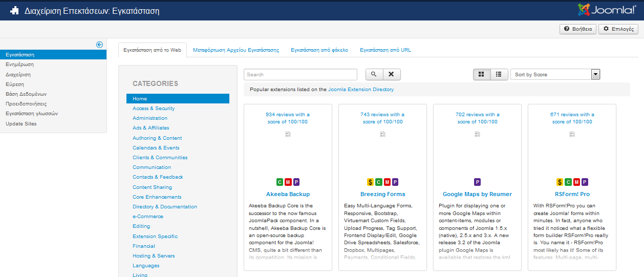Focus the Search input field
Image resolution: width=644 pixels, height=277 pixels.
point(300,74)
